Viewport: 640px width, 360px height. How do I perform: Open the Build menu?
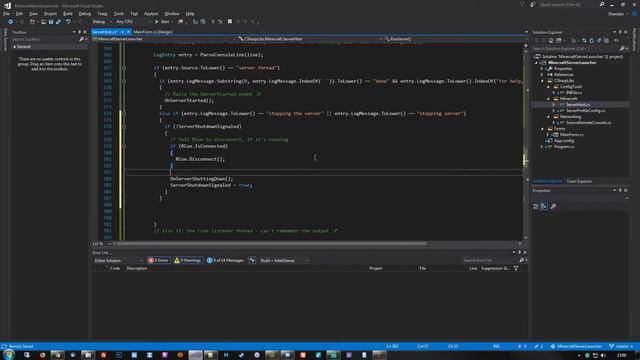[68, 13]
